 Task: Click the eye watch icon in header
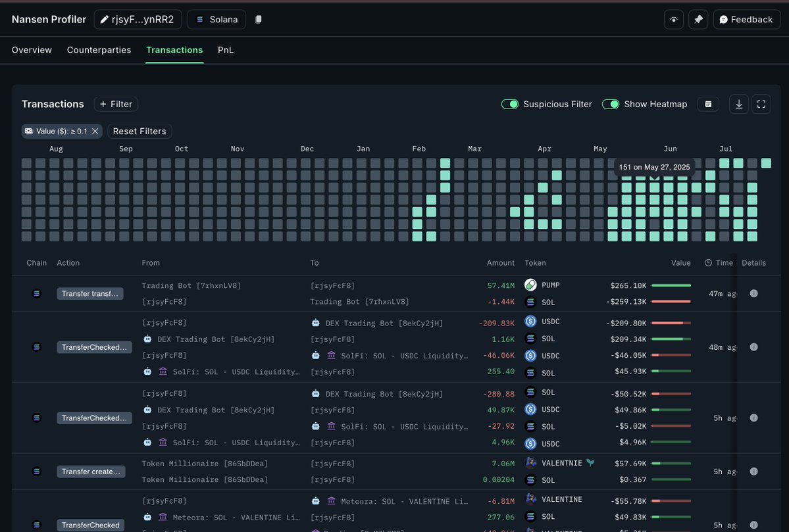pos(673,20)
